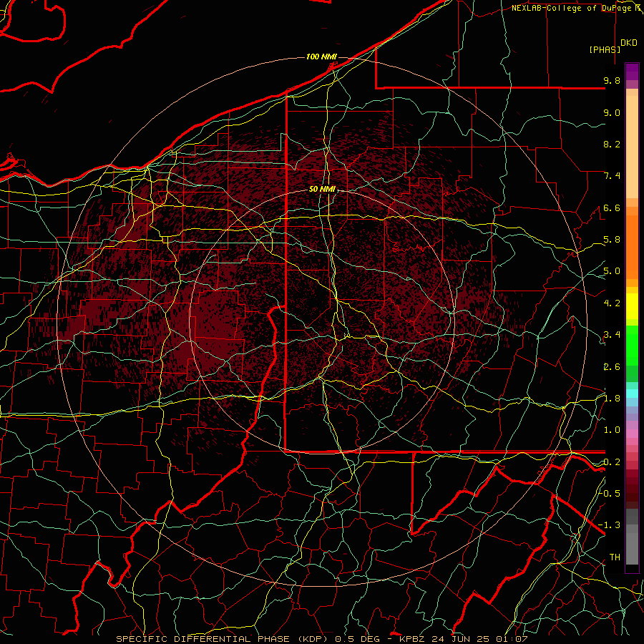This screenshot has width=644, height=644.
Task: Click the -0.5 value on the color scale
Action: pyautogui.click(x=610, y=493)
